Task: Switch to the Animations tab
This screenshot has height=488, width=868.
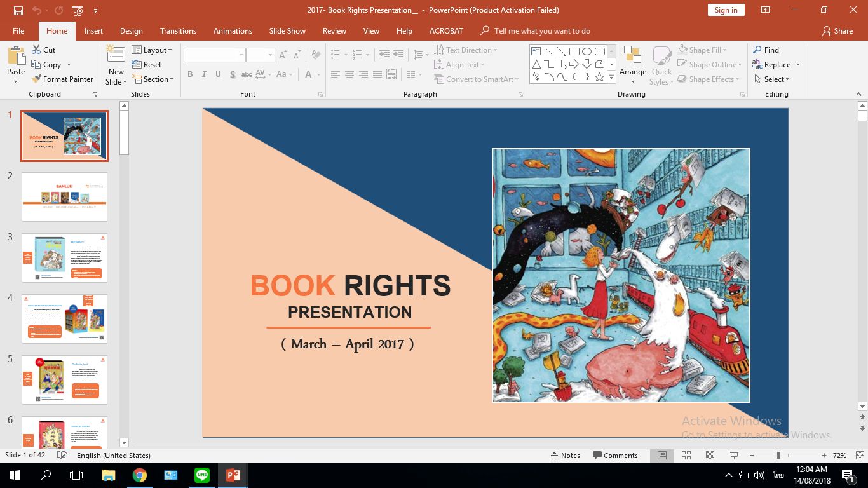Action: tap(233, 31)
